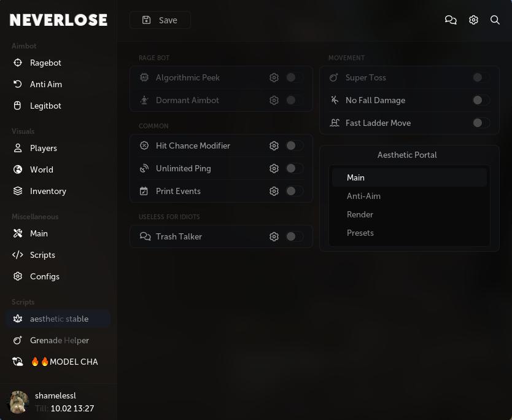Click the Inventory stack icon
Viewport: 512px width, 420px height.
[18, 191]
